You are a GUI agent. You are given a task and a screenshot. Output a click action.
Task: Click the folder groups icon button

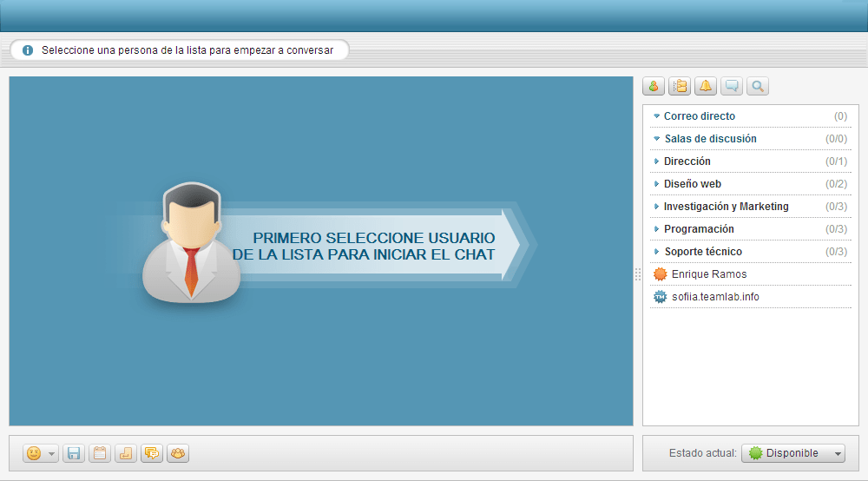click(x=680, y=86)
